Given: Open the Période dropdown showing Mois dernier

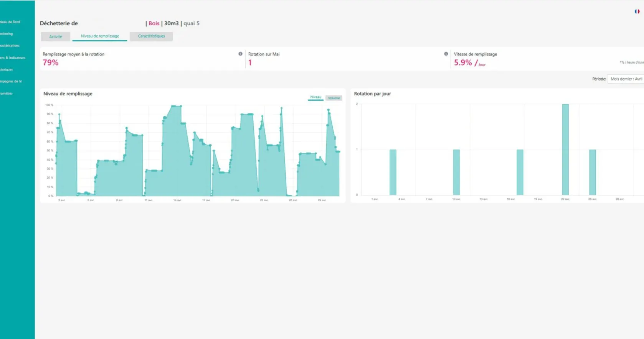Looking at the screenshot, I should pos(626,79).
